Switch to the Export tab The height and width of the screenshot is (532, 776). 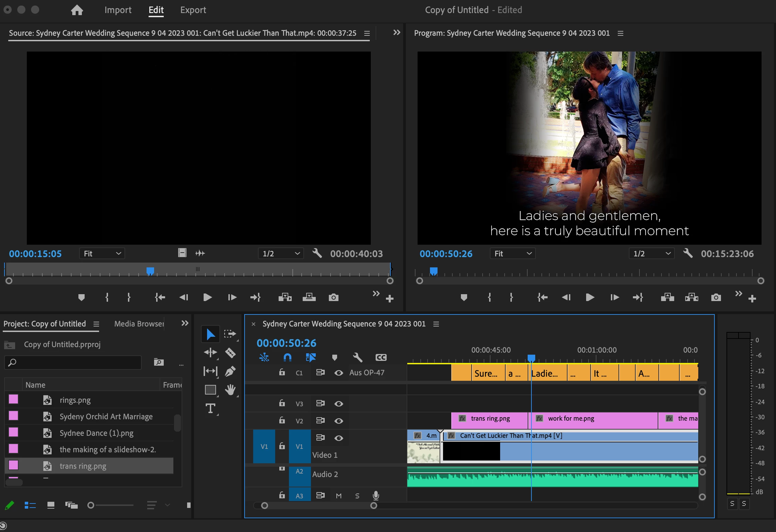click(x=193, y=10)
